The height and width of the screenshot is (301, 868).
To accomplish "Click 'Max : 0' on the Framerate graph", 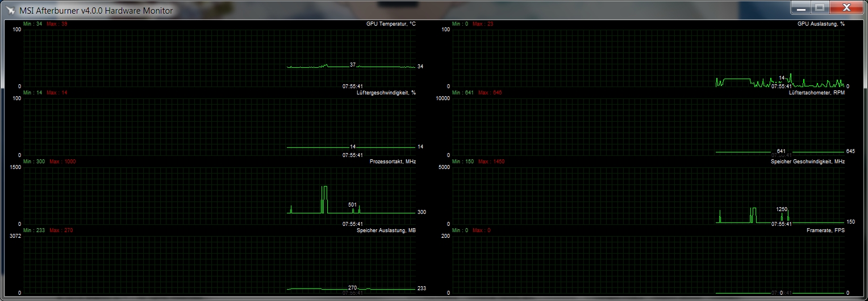I will tap(482, 230).
